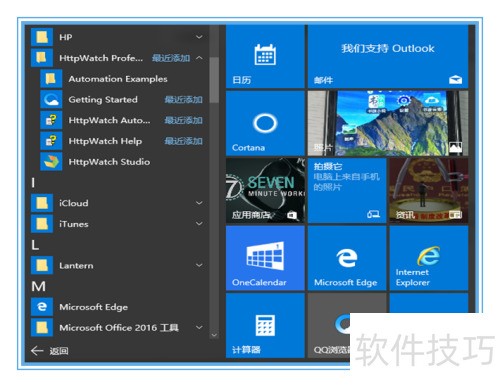This screenshot has height=387, width=500.
Task: Expand Microsoft Office 2016 工具 chevron
Action: tap(199, 327)
